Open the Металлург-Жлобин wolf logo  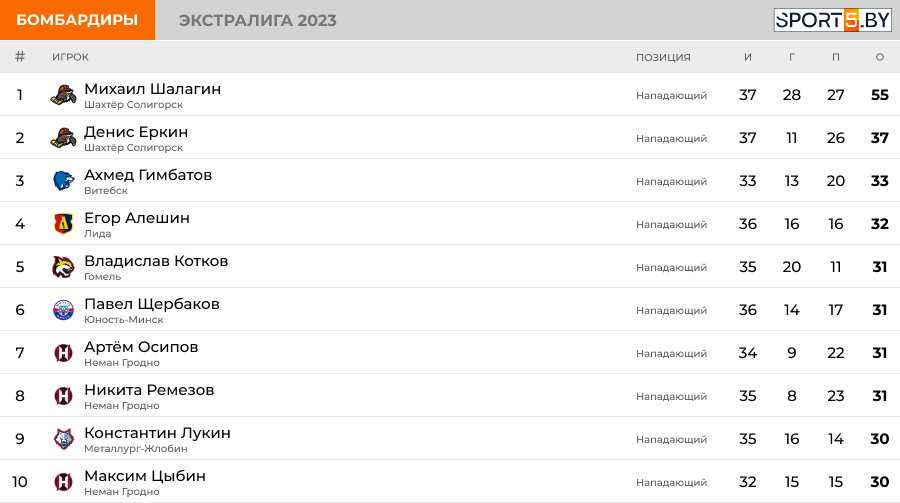[63, 439]
